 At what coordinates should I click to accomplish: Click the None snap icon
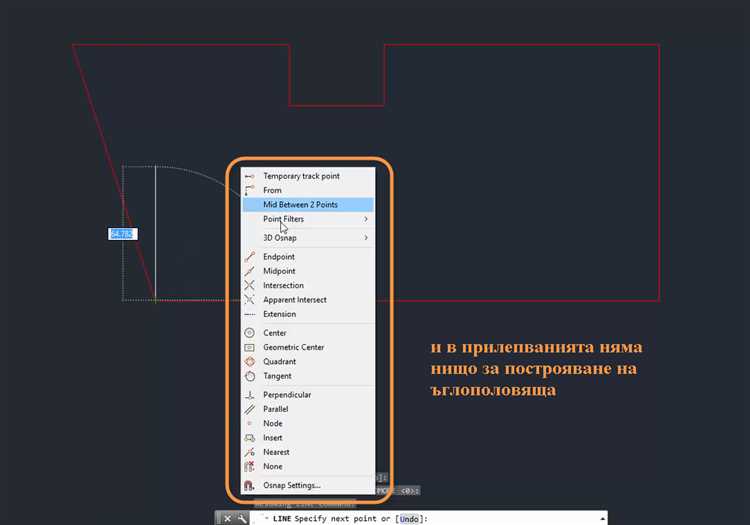[249, 466]
